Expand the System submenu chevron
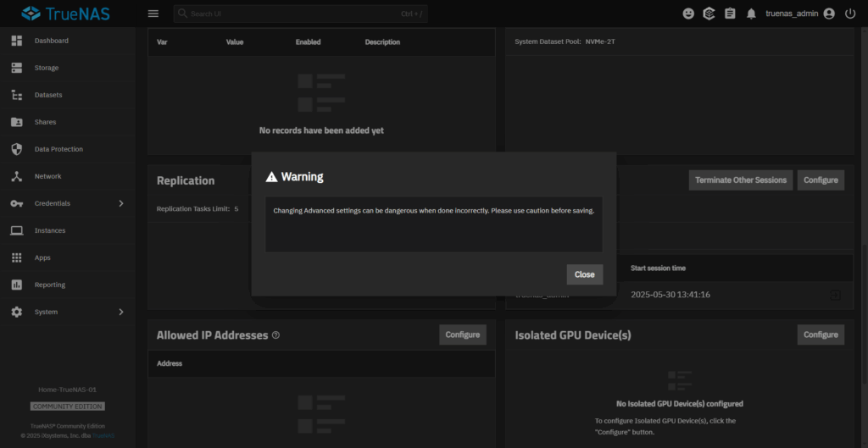Image resolution: width=868 pixels, height=448 pixels. [120, 312]
